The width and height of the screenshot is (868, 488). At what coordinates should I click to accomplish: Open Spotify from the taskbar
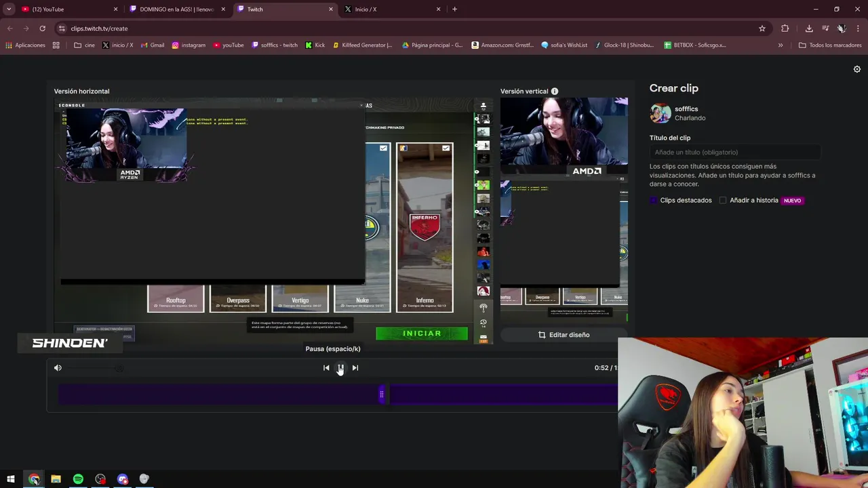[x=78, y=479]
